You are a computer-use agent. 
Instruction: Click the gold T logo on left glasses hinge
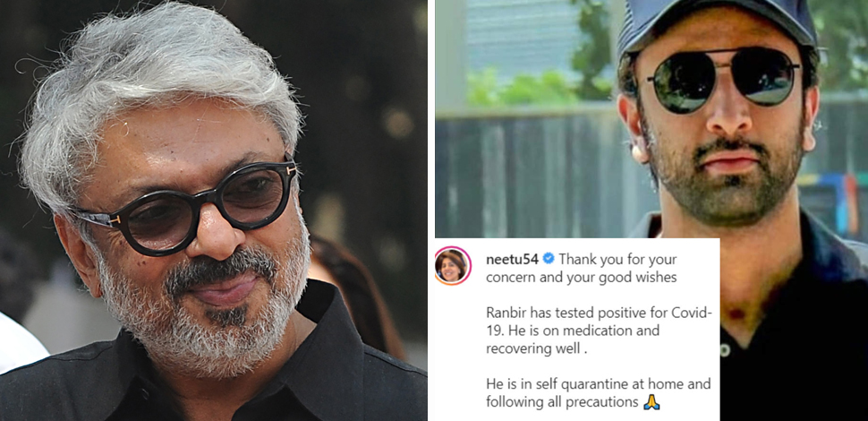click(x=115, y=220)
